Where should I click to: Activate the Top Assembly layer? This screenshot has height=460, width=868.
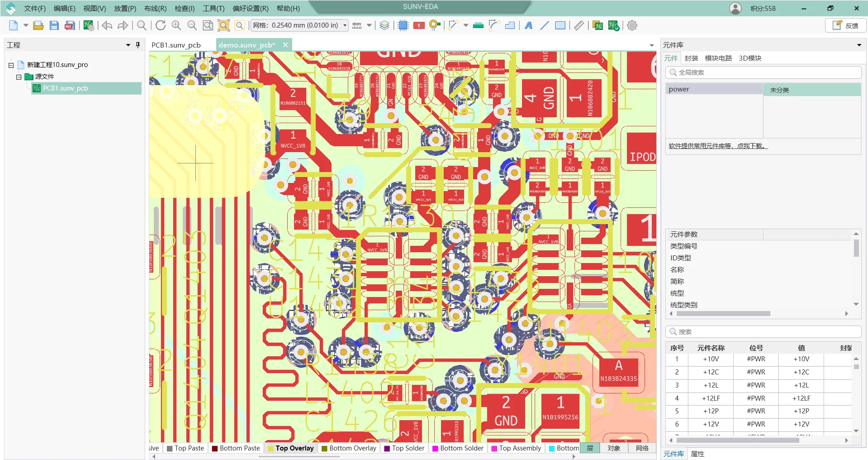click(x=519, y=448)
